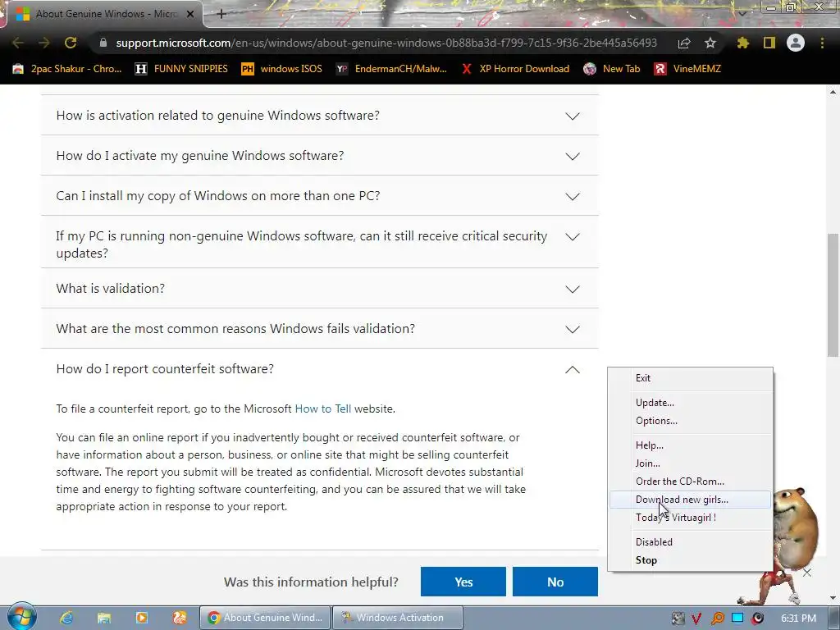Choose Update... in the context menu
The height and width of the screenshot is (630, 840).
690,402
